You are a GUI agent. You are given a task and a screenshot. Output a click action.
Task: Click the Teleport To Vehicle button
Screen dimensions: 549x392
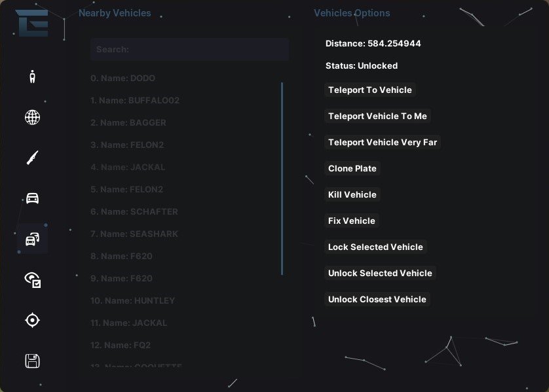click(x=369, y=90)
